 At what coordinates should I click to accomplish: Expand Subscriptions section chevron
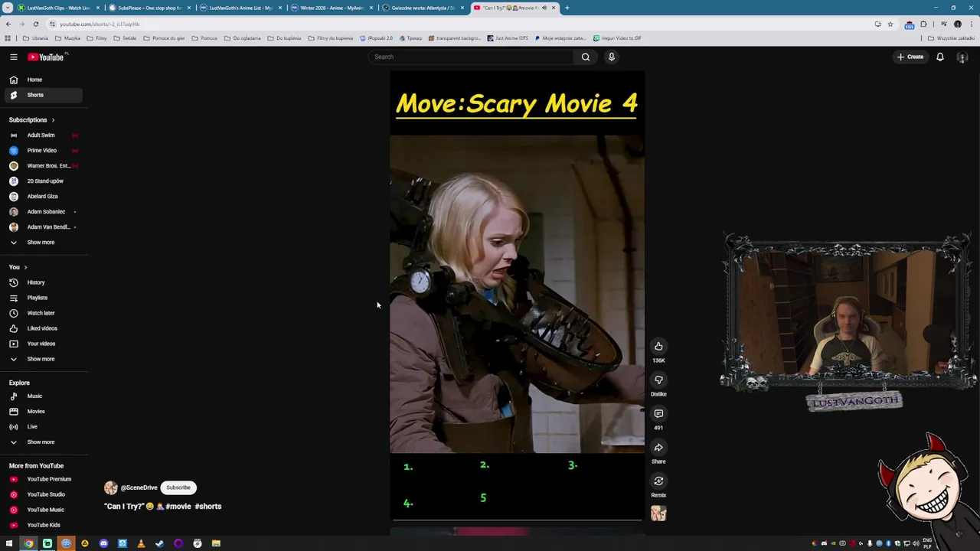pyautogui.click(x=53, y=120)
